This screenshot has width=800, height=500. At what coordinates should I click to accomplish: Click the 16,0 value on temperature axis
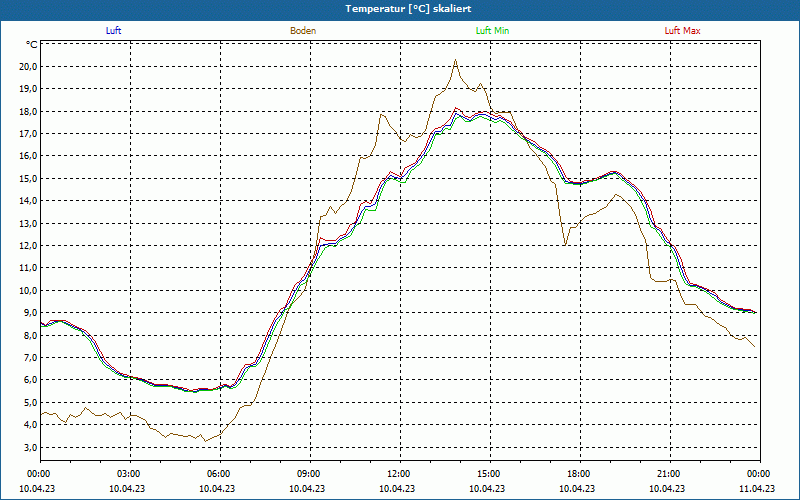[x=28, y=156]
